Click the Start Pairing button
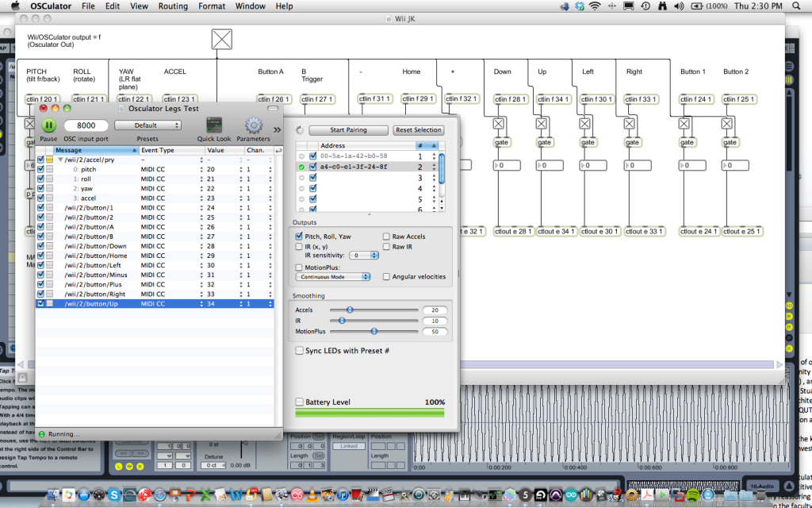 [349, 130]
